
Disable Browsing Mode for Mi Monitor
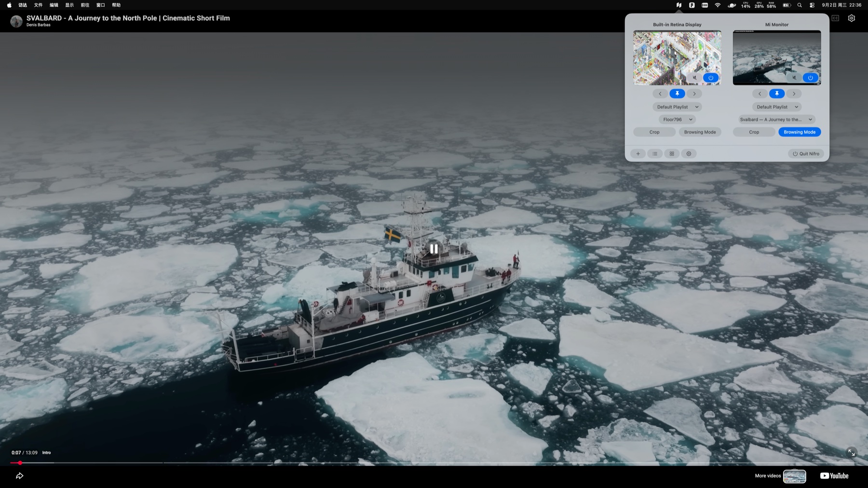click(x=800, y=132)
